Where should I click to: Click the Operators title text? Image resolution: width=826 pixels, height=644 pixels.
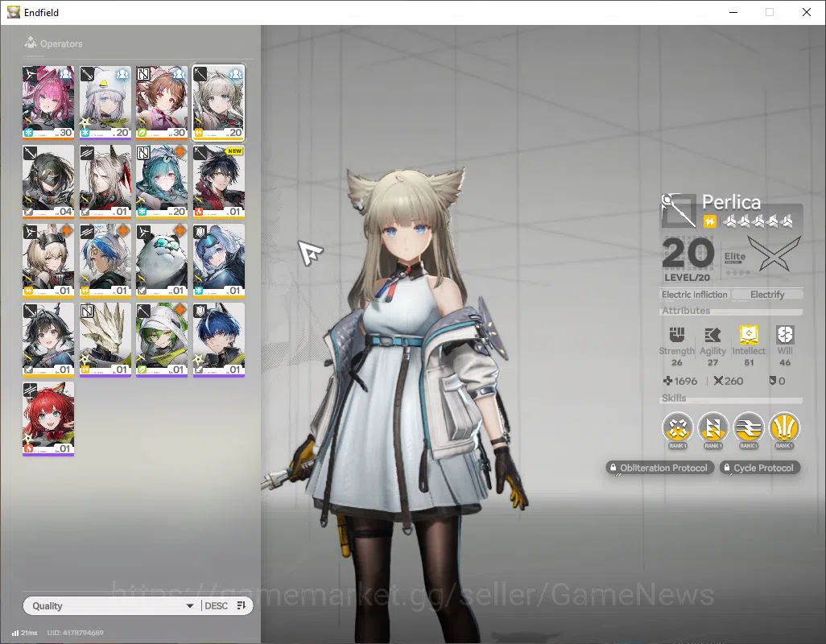click(61, 43)
